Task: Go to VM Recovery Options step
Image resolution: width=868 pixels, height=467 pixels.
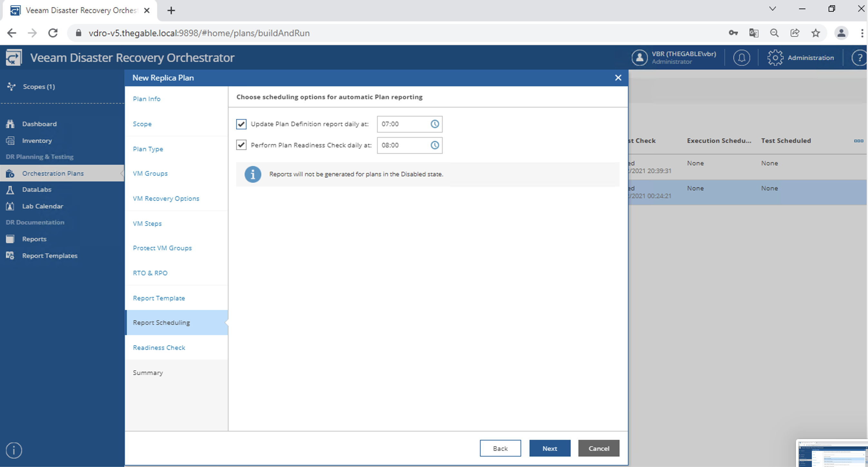Action: [x=166, y=198]
